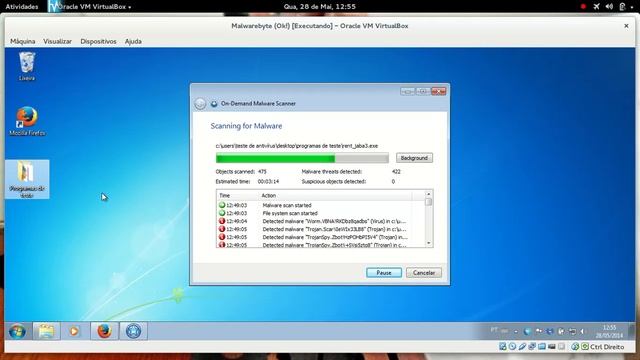Open the Lixeira recycle bin desktop icon
640x360 pixels.
coord(27,67)
